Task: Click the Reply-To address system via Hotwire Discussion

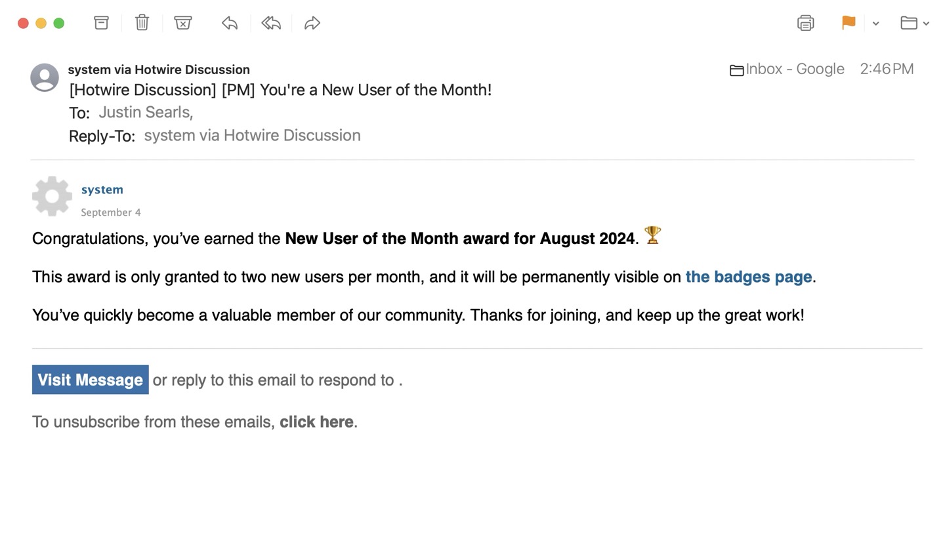Action: 252,136
